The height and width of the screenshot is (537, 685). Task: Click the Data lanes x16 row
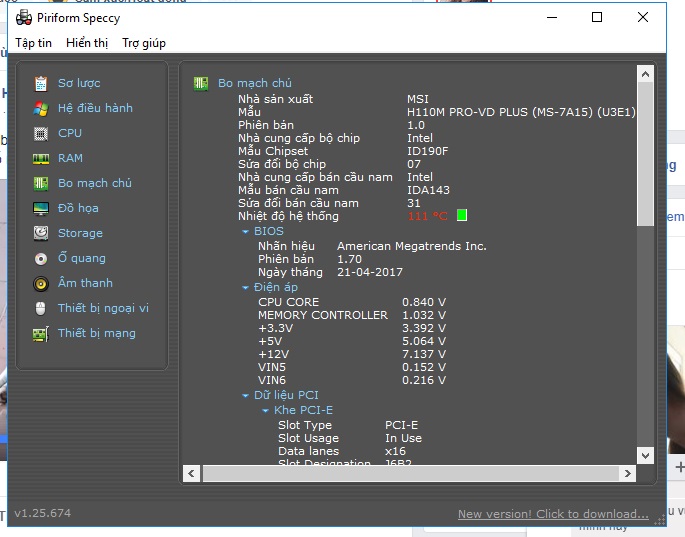(x=342, y=451)
